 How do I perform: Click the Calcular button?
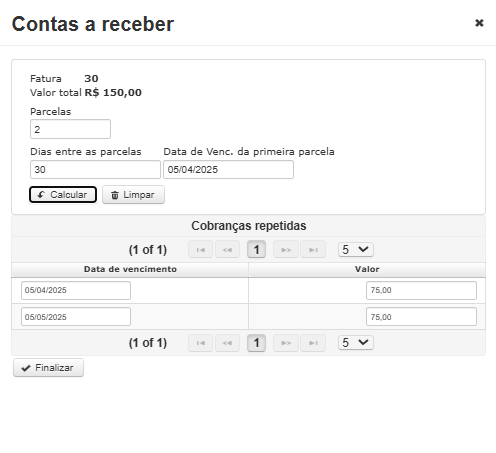(x=63, y=195)
